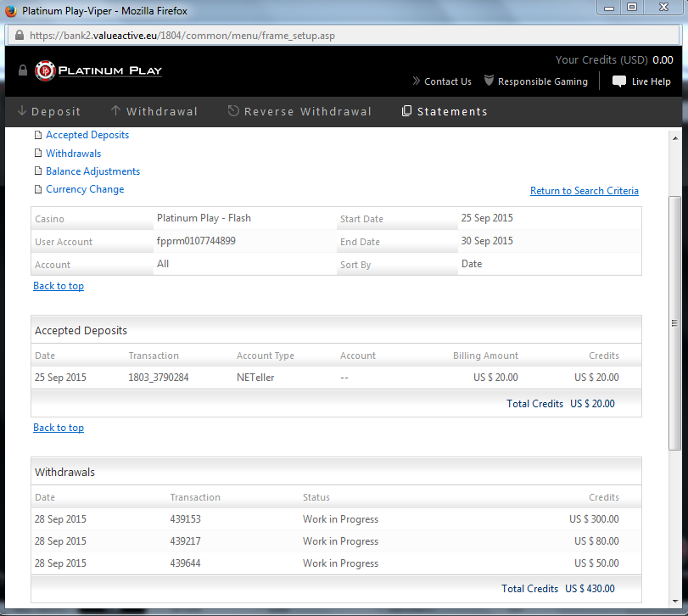
Task: Click the End Date value 30 Sep 2015
Action: tap(487, 241)
